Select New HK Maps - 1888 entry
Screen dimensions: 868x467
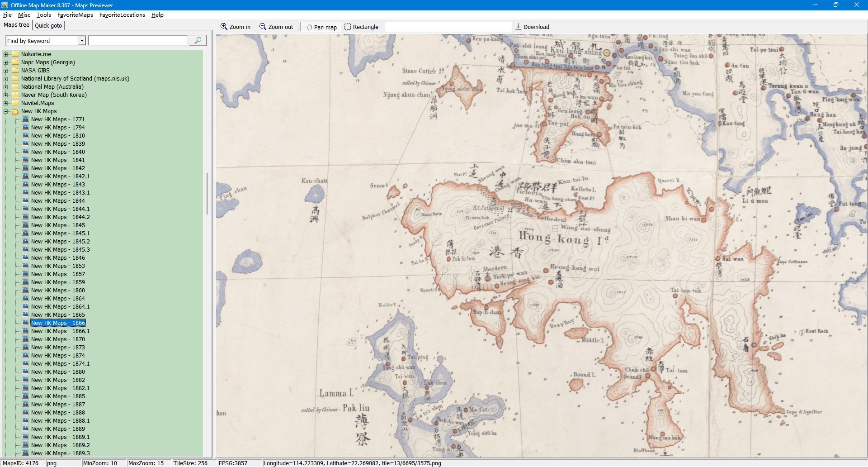tap(58, 413)
